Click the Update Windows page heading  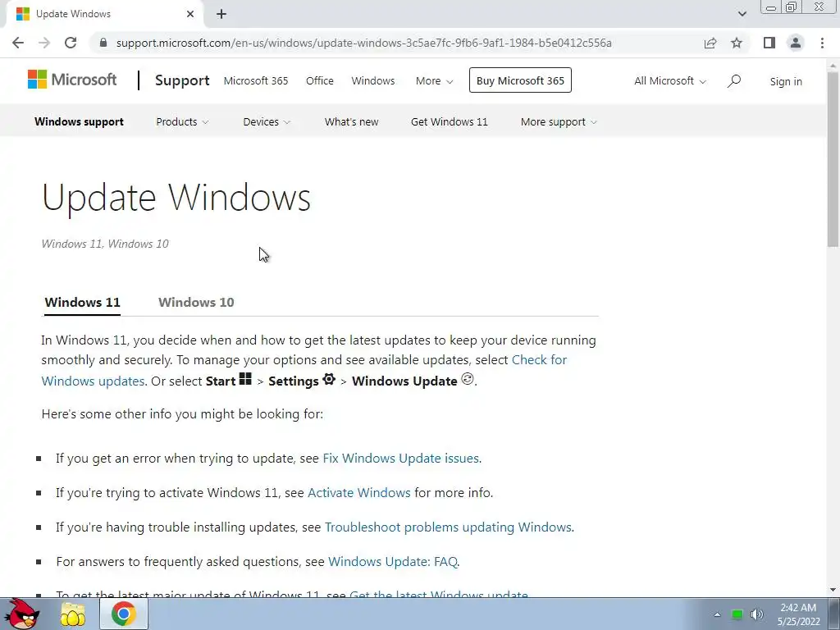click(x=176, y=197)
